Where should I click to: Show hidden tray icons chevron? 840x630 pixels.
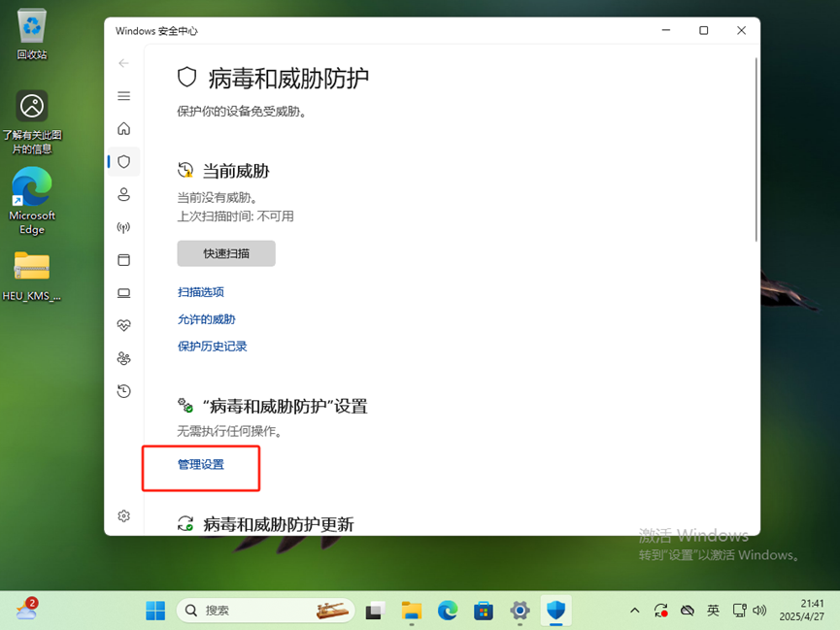tap(635, 611)
